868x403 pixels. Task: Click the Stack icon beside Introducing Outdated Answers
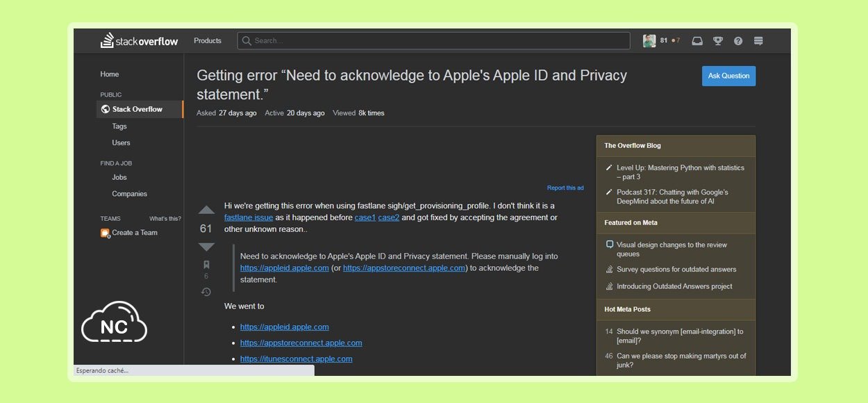[609, 286]
